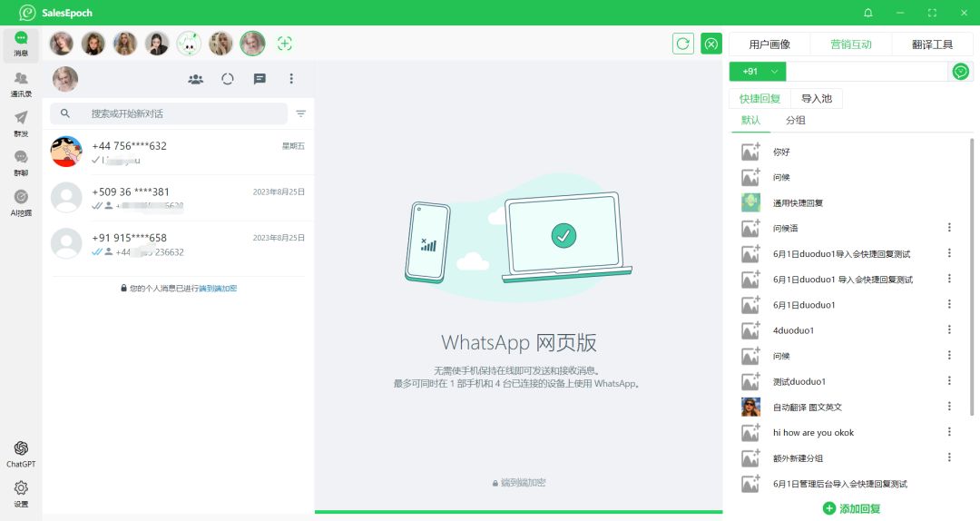
Task: Select the 你好 quick reply
Action: pyautogui.click(x=781, y=152)
